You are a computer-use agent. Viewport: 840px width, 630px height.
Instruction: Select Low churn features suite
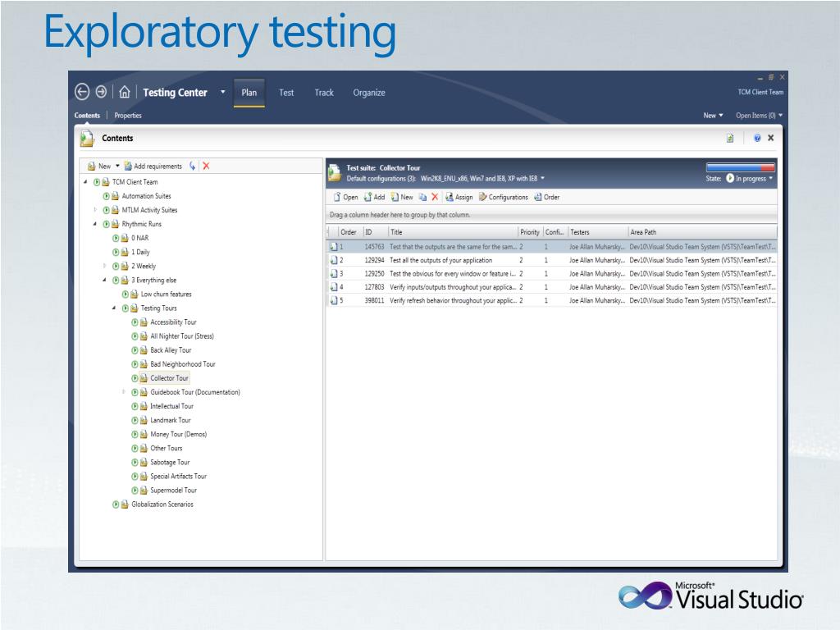(166, 294)
